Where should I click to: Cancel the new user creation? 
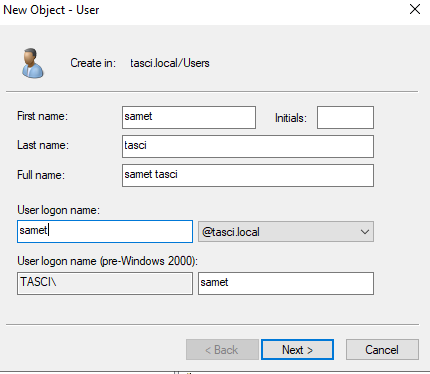coord(382,350)
